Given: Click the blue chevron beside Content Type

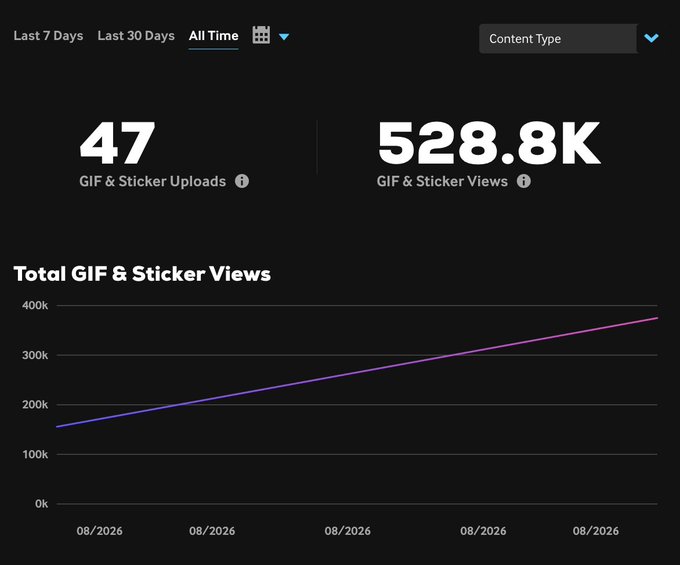Looking at the screenshot, I should click(651, 38).
